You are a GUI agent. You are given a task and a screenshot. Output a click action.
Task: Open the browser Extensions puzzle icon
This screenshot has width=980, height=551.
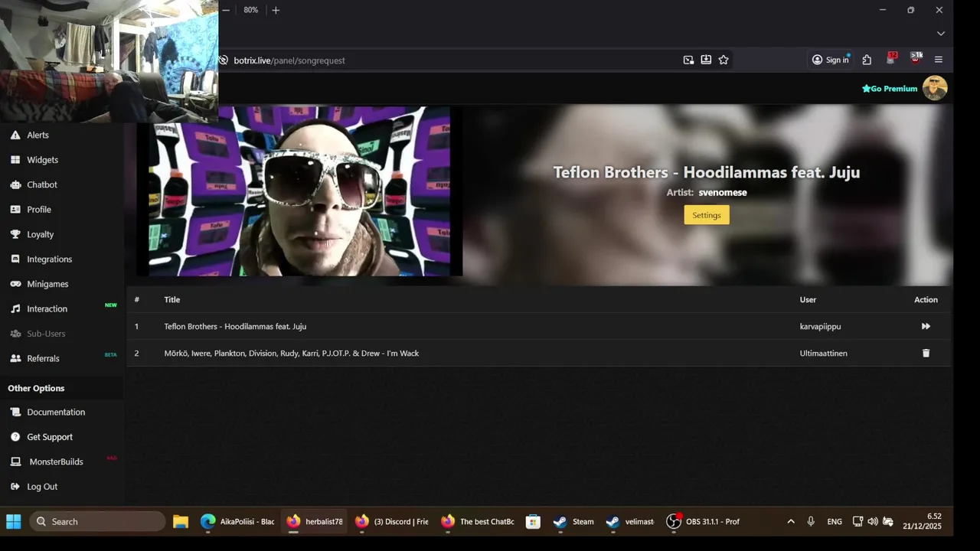pos(867,60)
